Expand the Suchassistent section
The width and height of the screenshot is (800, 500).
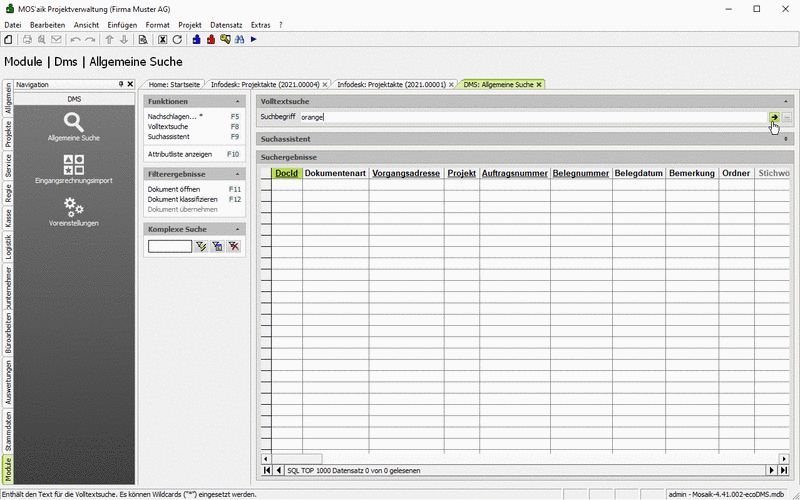786,139
